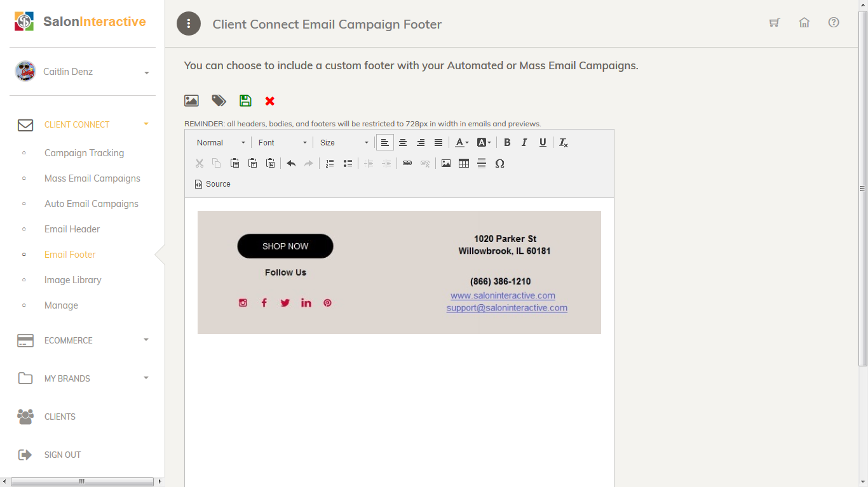Toggle italic formatting in the editor
This screenshot has height=487, width=868.
coord(524,142)
